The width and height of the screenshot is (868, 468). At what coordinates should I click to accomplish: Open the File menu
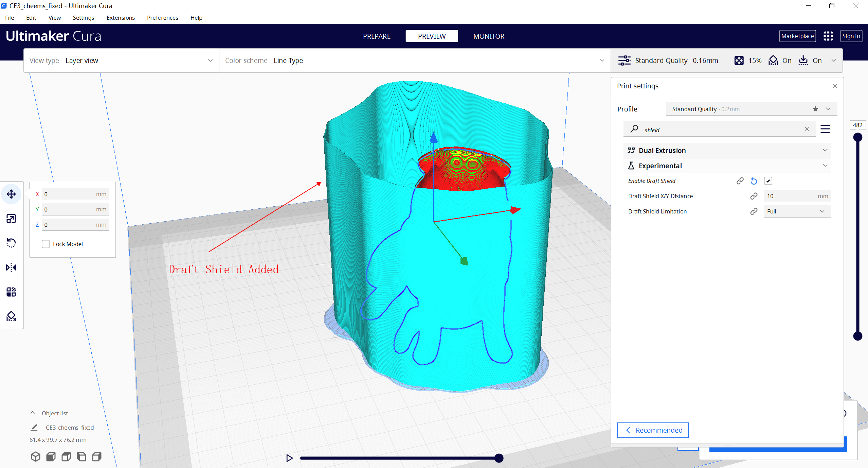coord(10,18)
